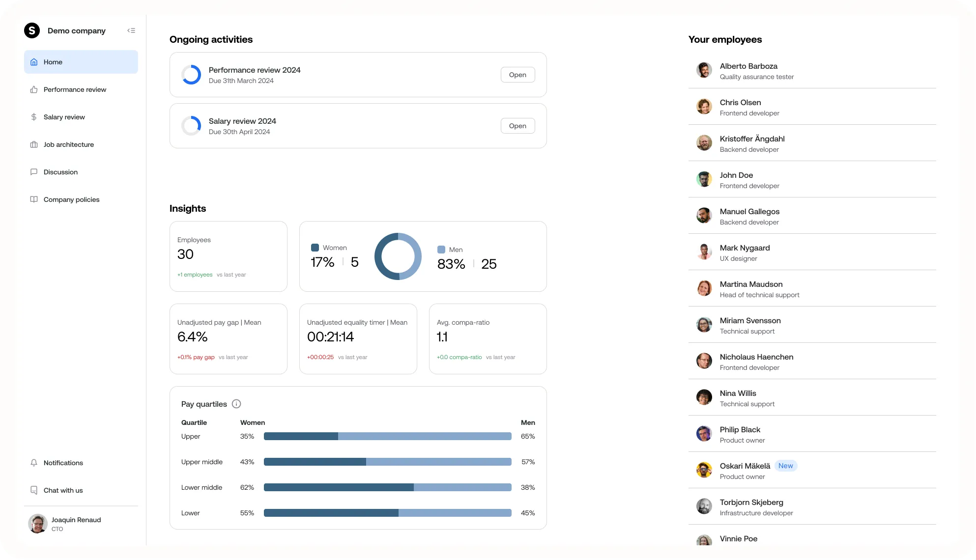The image size is (976, 560).
Task: Click the Salary review dollar icon
Action: 34,117
